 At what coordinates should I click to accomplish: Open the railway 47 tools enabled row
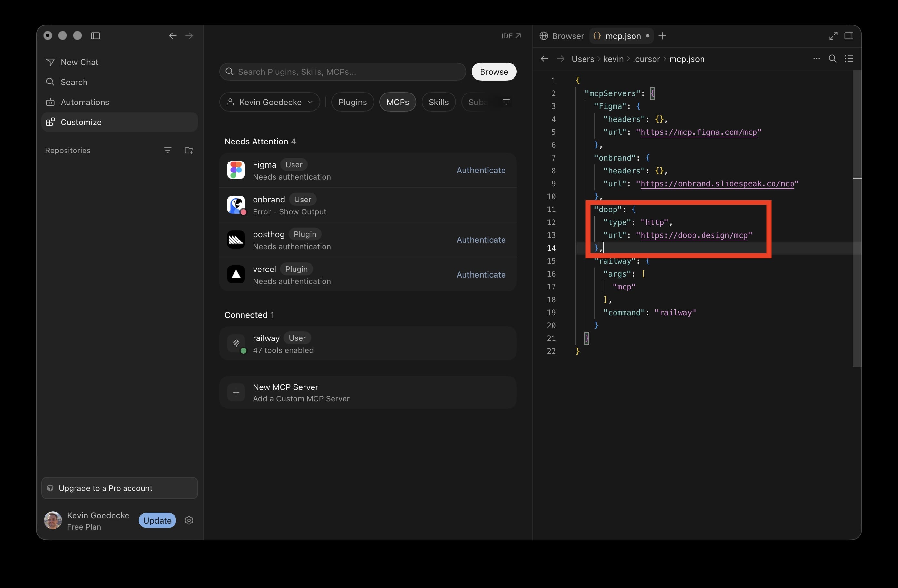pyautogui.click(x=368, y=344)
